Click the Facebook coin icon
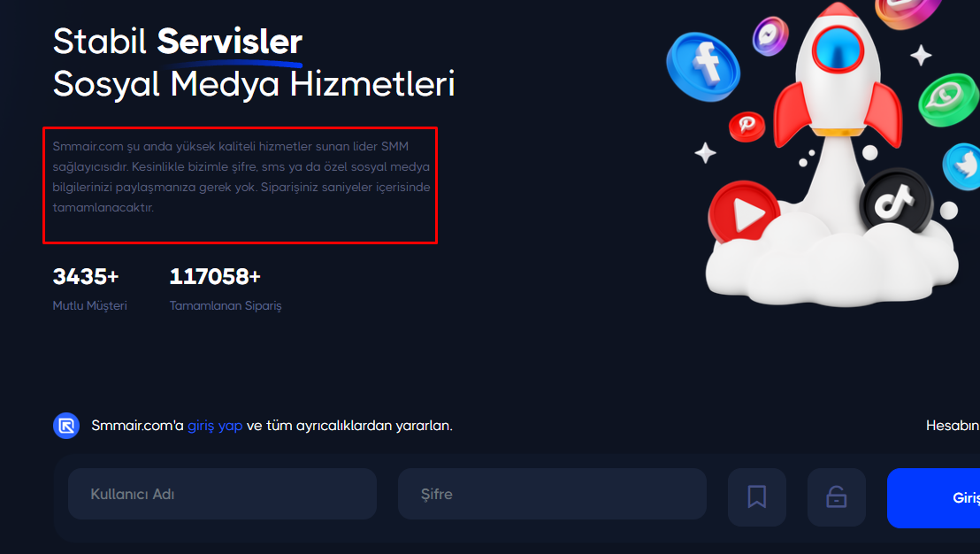The image size is (980, 554). 703,66
